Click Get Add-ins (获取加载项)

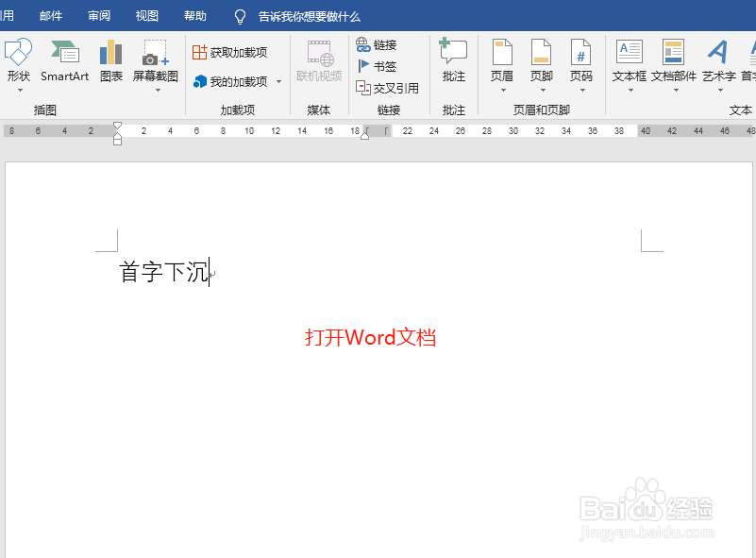[x=229, y=52]
